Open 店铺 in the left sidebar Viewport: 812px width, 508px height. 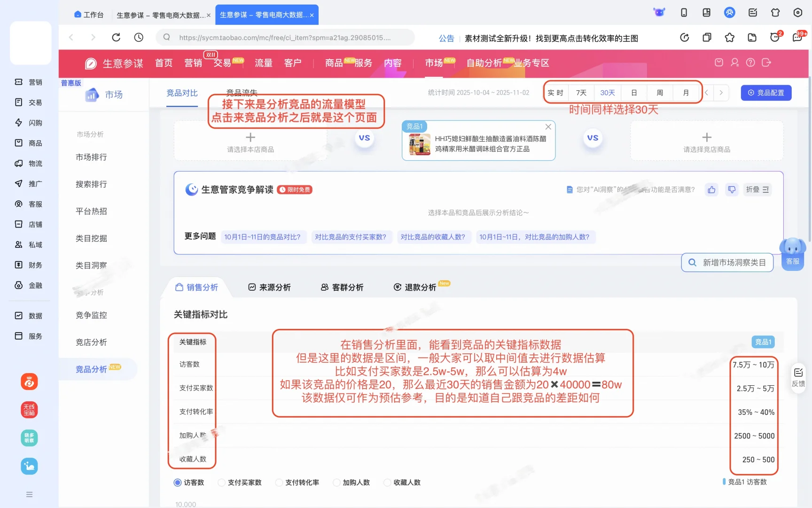(29, 224)
